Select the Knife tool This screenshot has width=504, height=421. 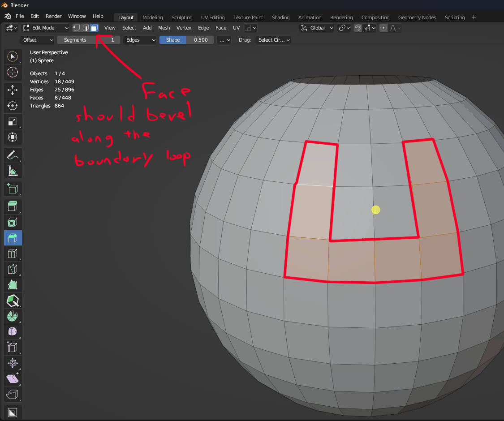(x=13, y=269)
